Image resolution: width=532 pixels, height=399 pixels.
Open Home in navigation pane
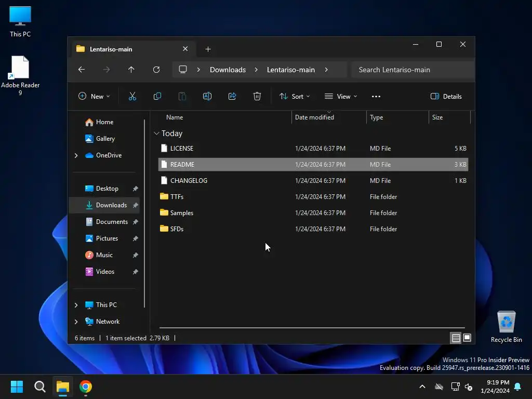click(x=104, y=122)
